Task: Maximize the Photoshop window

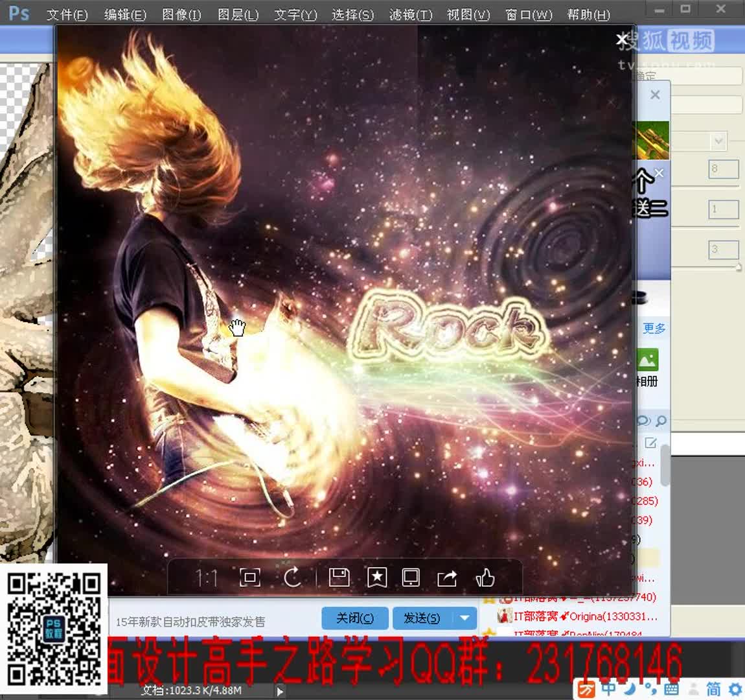Action: [685, 9]
